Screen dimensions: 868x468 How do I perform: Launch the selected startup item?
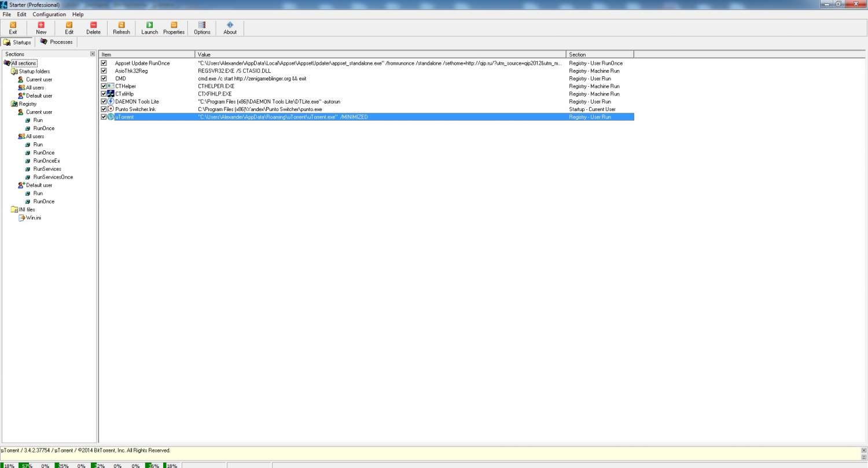[x=149, y=28]
